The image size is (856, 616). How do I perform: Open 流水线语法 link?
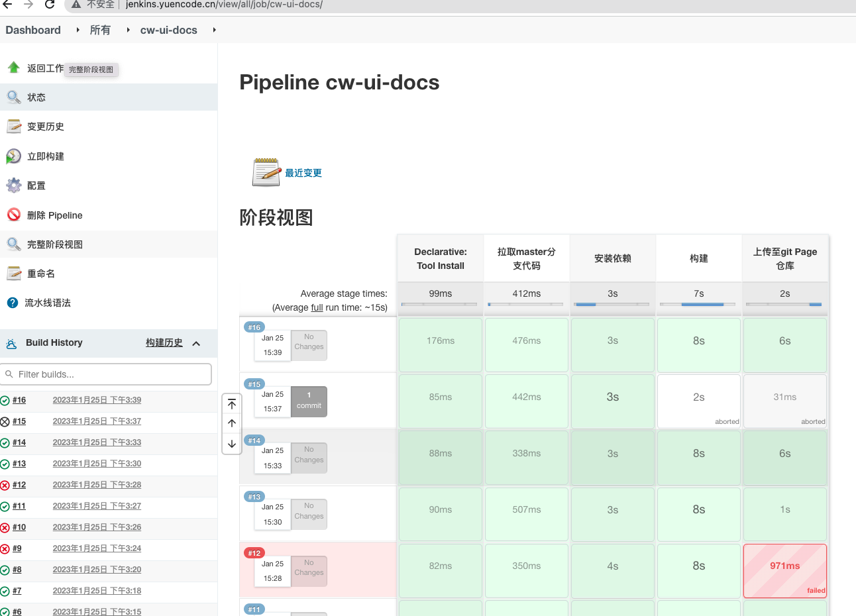coord(48,303)
